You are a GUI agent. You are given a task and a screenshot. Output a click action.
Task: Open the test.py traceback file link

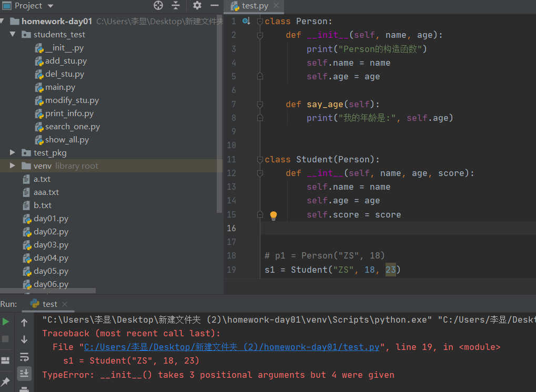(231, 347)
